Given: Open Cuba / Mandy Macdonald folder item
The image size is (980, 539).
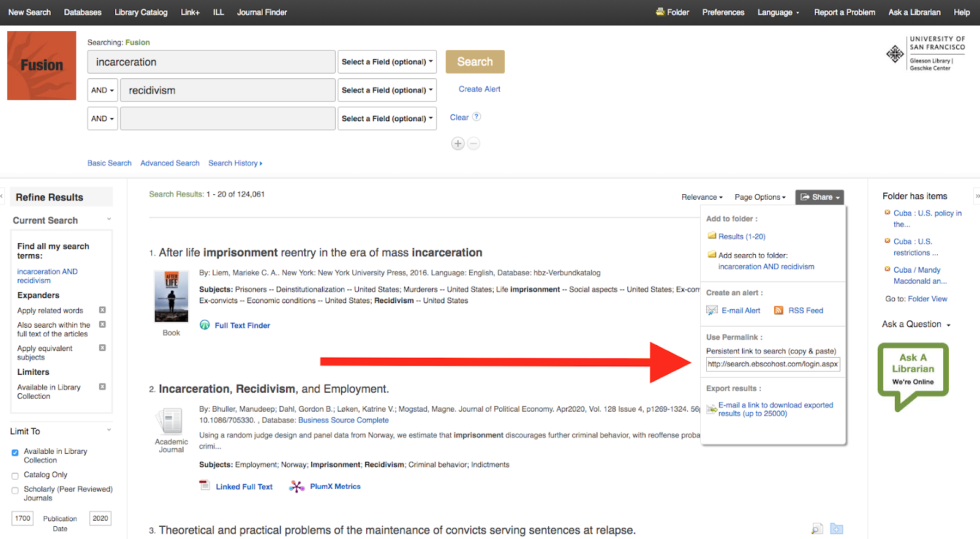Looking at the screenshot, I should [920, 276].
